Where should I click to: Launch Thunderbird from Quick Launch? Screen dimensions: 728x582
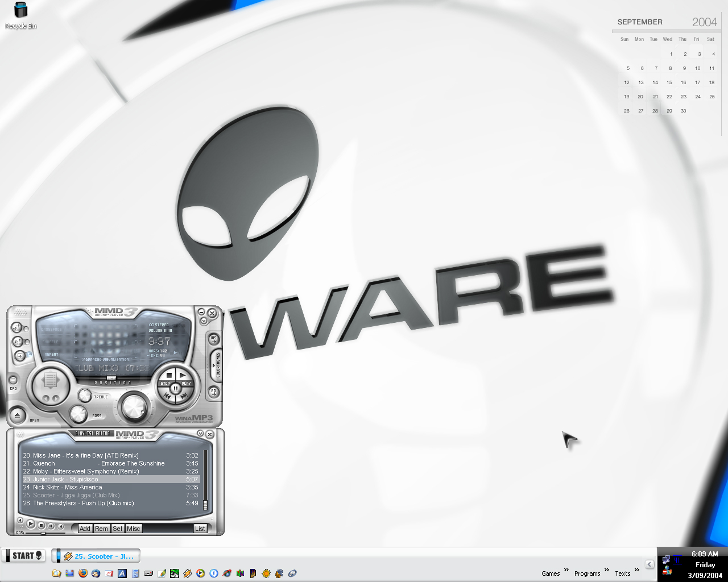[96, 573]
